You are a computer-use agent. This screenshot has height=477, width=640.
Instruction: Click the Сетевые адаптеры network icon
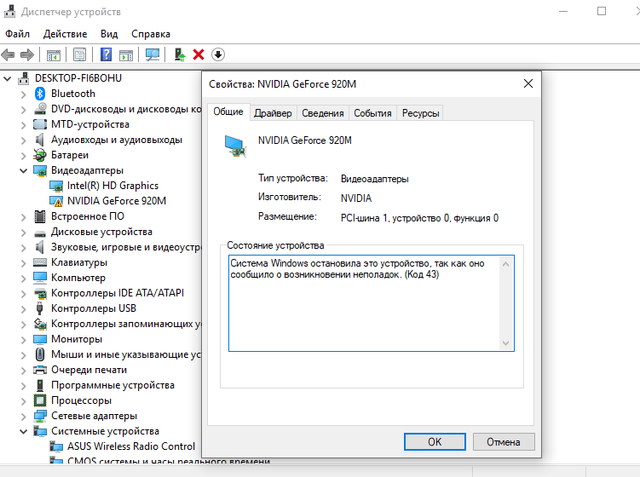(x=40, y=416)
